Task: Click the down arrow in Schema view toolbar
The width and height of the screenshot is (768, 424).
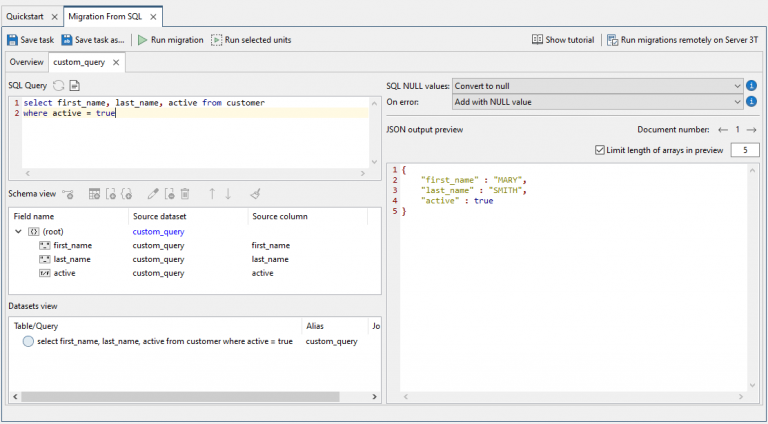Action: click(228, 194)
